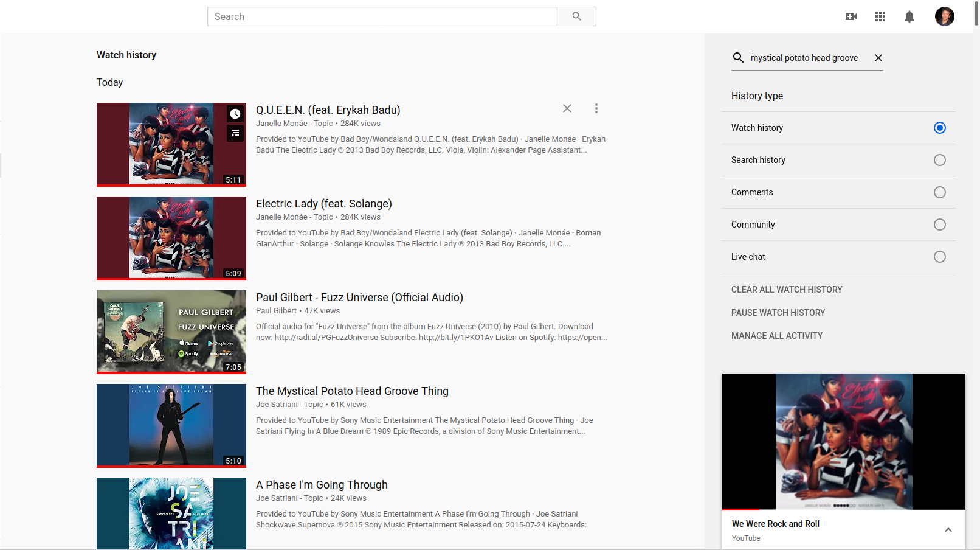Open Joe Satriani - Topic channel under Mystical Potato
The width and height of the screenshot is (980, 550).
[289, 405]
